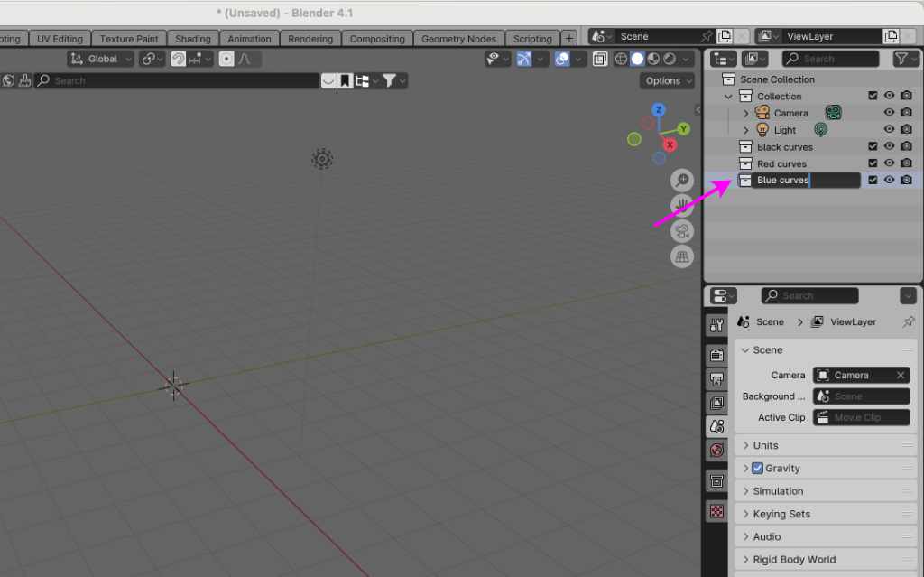
Task: Open the Tool properties tab
Action: [x=716, y=326]
